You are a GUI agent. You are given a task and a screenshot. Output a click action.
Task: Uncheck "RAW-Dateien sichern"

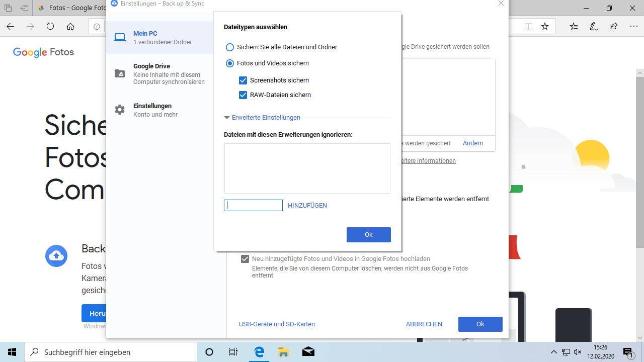pyautogui.click(x=243, y=95)
